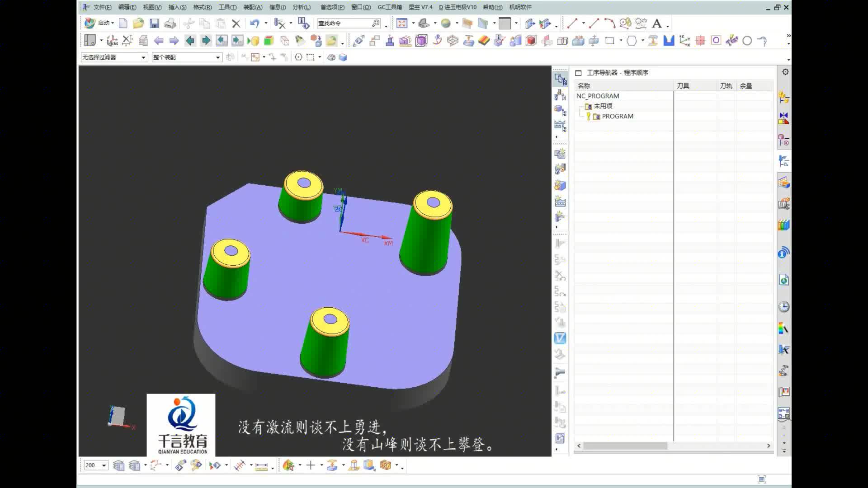Select the Text (A) tool
868x488 pixels.
point(657,23)
